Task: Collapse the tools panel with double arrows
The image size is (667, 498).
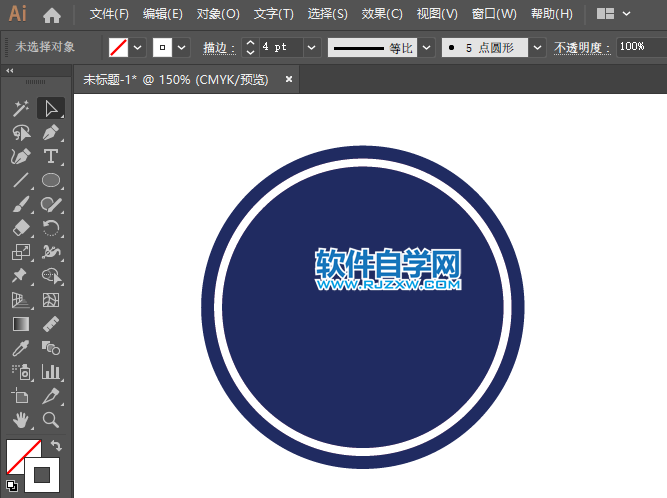Action: (x=10, y=71)
